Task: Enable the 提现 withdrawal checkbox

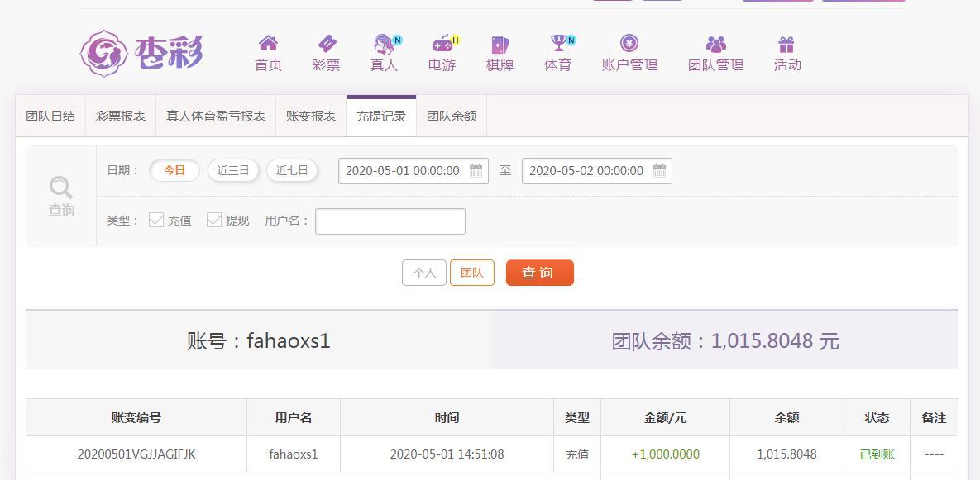Action: coord(214,220)
